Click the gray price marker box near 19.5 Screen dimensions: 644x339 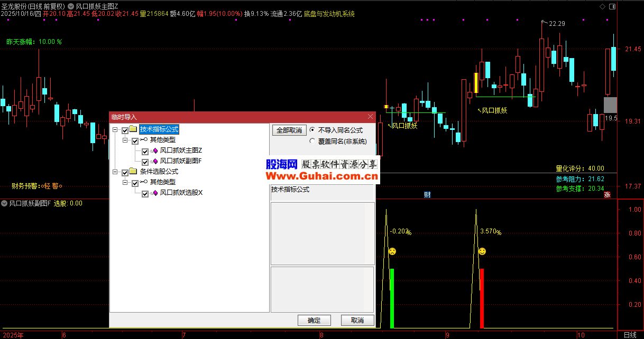[x=610, y=104]
